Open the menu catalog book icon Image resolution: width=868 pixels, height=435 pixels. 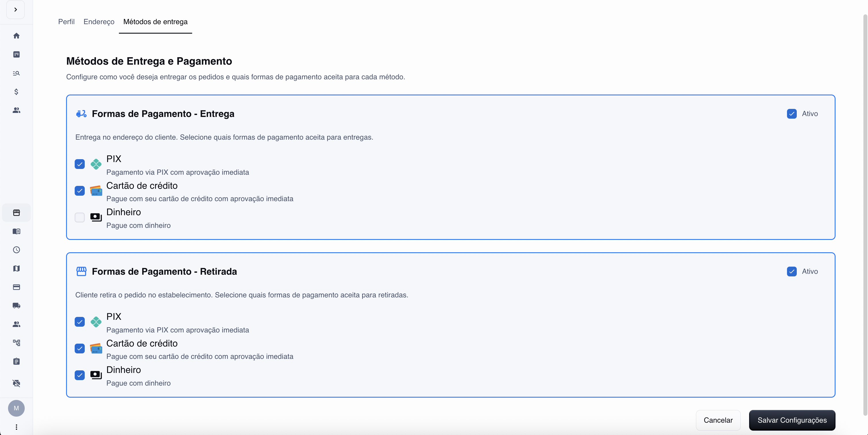click(16, 232)
